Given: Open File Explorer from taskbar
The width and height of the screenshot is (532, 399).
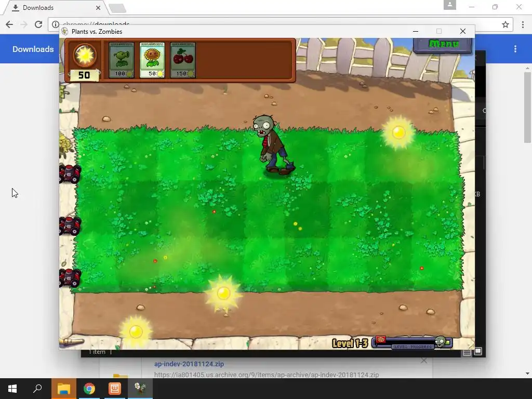Looking at the screenshot, I should coord(64,389).
